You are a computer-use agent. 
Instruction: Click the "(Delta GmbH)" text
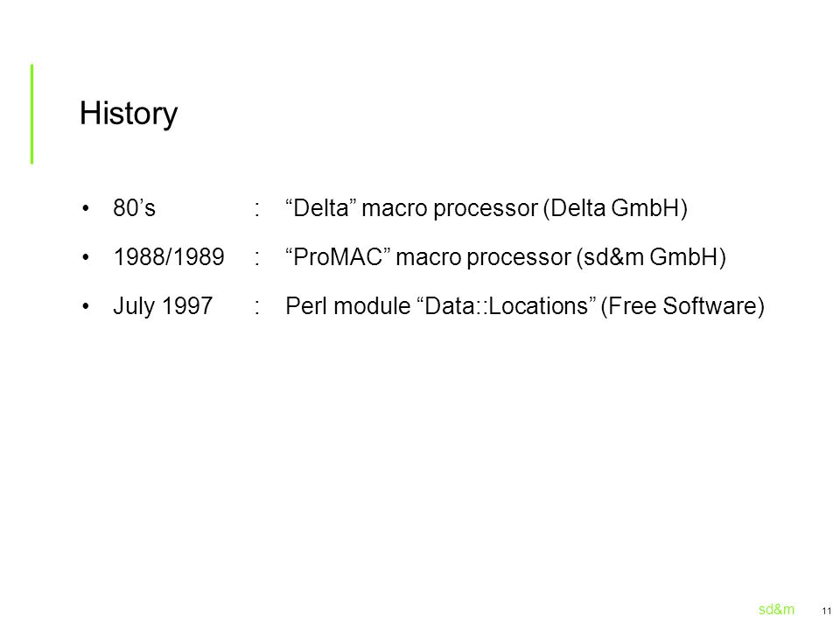tap(615, 208)
